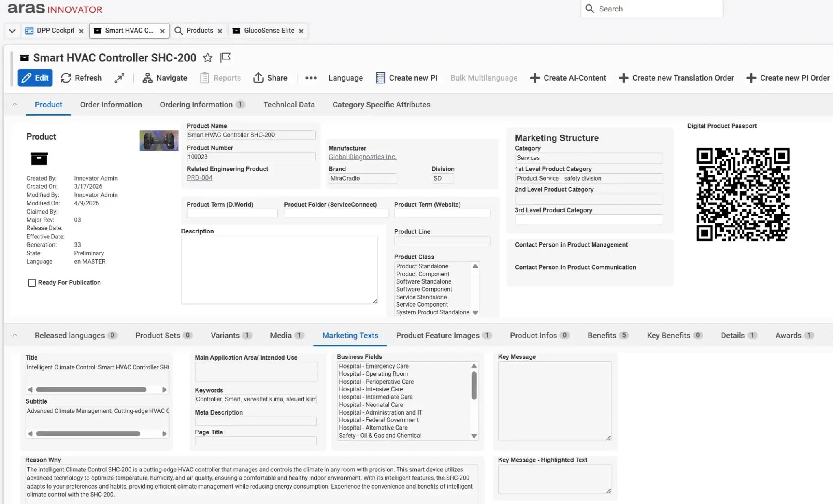The height and width of the screenshot is (504, 833).
Task: Open the Awards tab
Action: click(794, 336)
